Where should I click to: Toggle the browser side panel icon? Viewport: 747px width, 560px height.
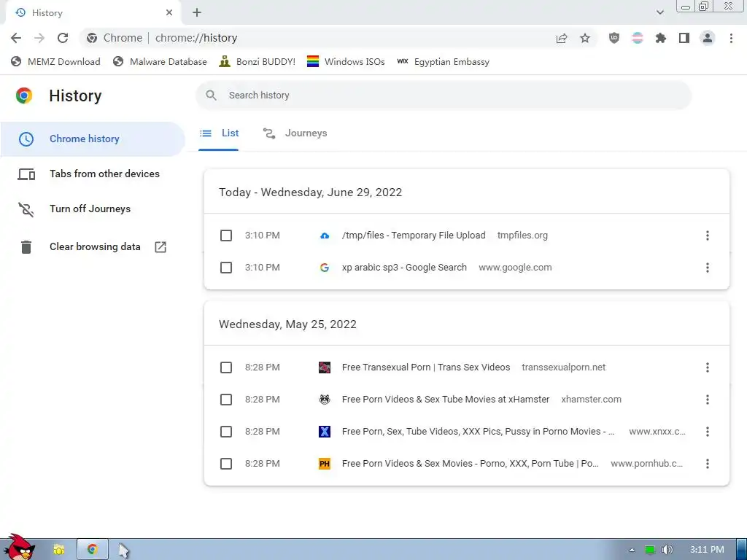click(684, 38)
